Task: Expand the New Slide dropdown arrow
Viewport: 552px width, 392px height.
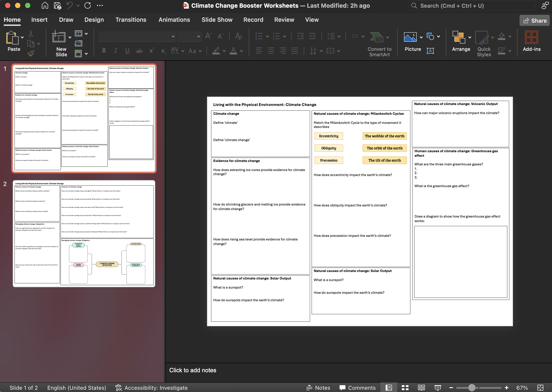Action: point(70,37)
